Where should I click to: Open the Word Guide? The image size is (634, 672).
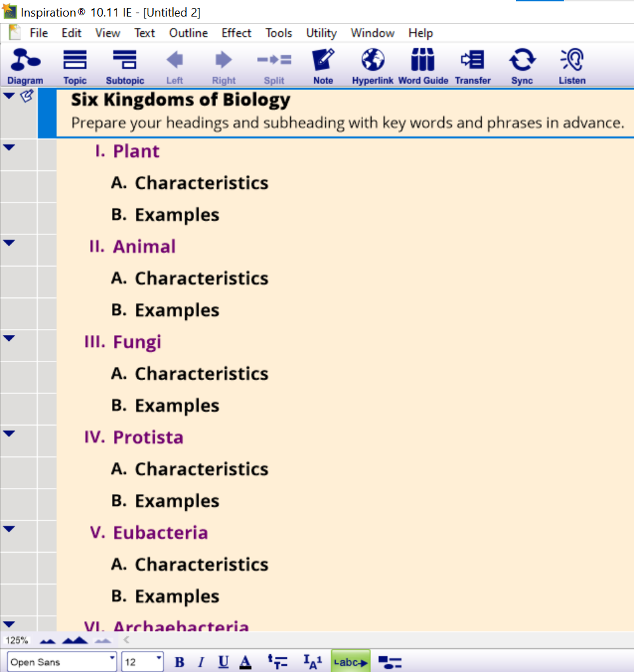[x=423, y=66]
